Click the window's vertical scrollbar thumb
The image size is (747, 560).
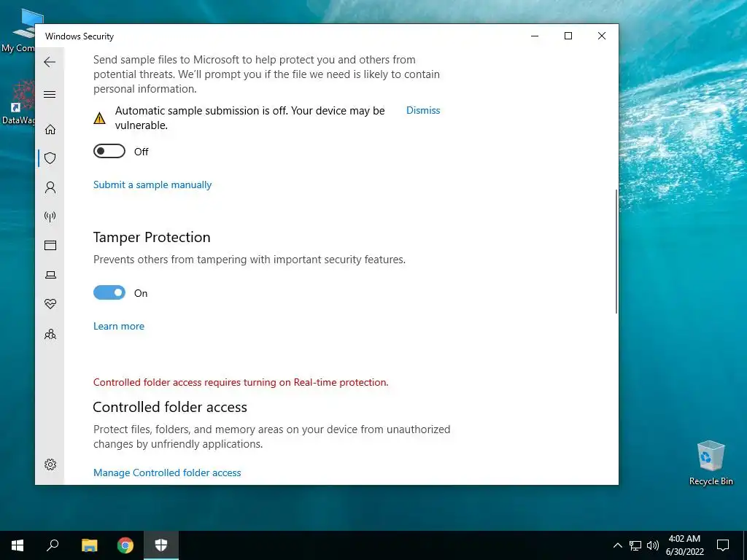[616, 252]
